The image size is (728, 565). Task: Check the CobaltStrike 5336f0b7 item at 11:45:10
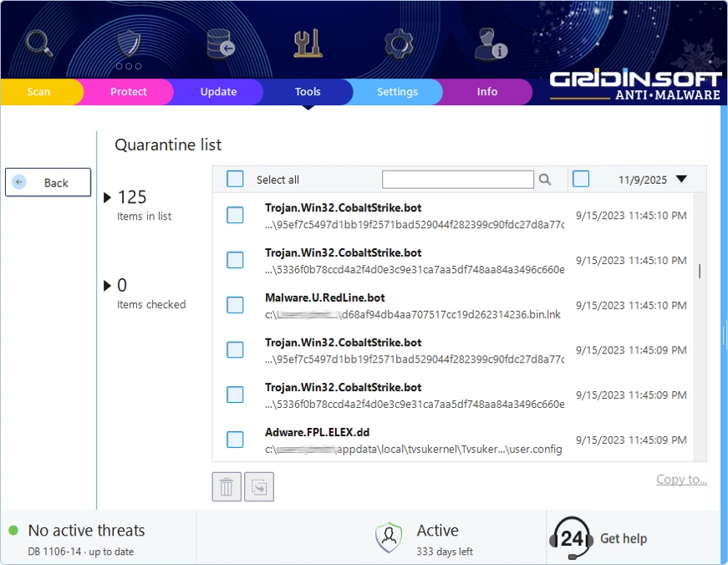click(x=235, y=260)
